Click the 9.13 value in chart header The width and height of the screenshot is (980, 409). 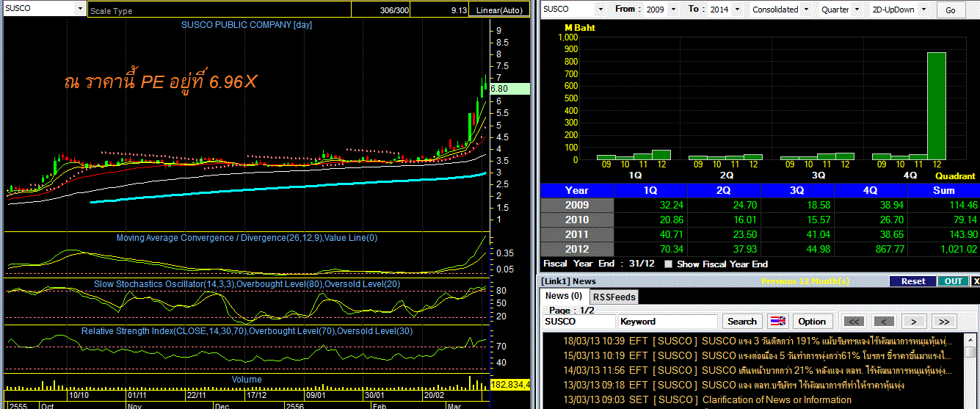(x=460, y=10)
